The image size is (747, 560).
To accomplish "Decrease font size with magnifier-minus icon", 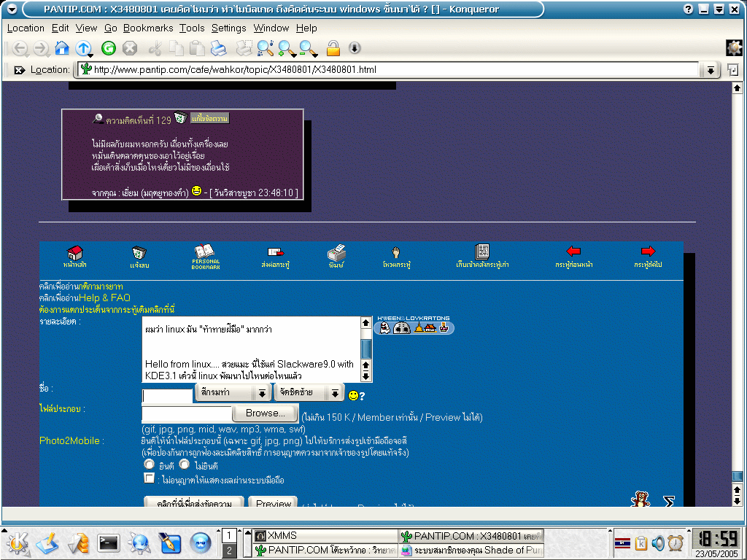I will [x=308, y=48].
